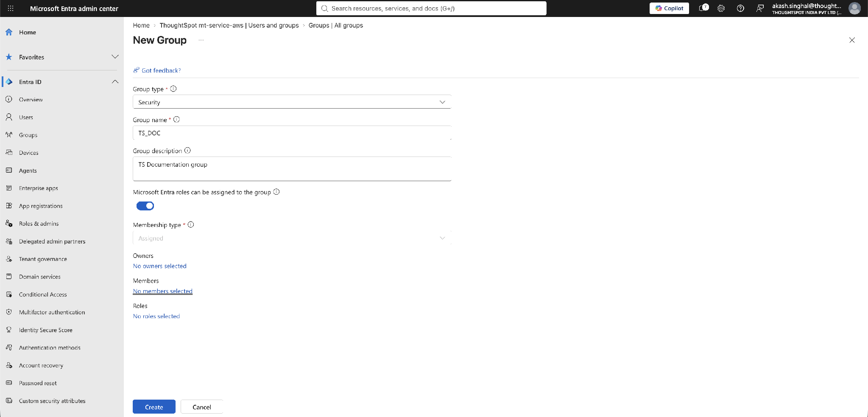Click the Authentication methods icon
Viewport: 868px width, 417px height.
(x=9, y=347)
